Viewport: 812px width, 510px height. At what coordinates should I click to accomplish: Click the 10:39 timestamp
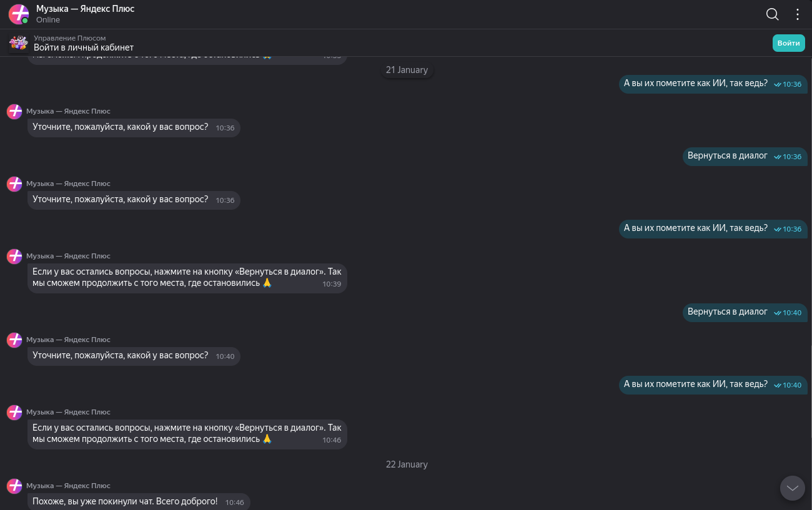332,284
